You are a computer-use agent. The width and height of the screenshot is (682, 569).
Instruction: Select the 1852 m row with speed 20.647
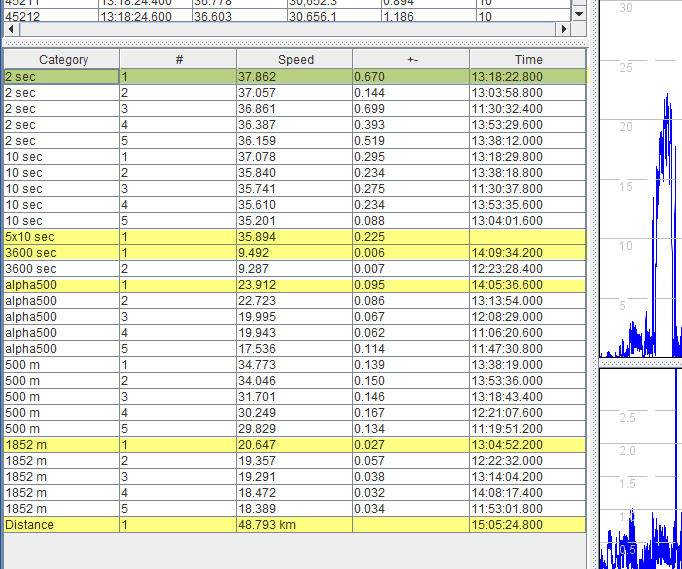pos(295,445)
